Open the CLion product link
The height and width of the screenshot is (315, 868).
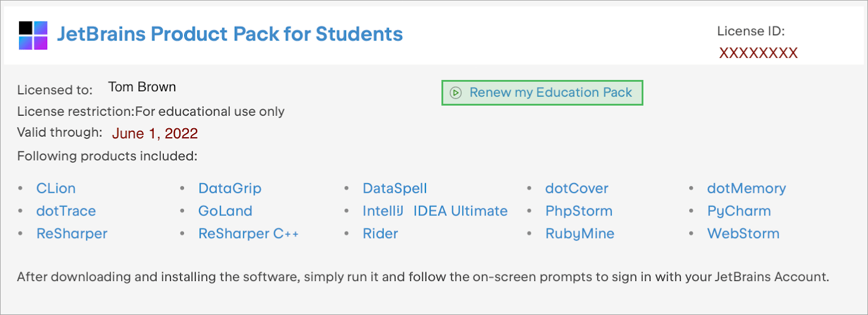[x=56, y=189]
